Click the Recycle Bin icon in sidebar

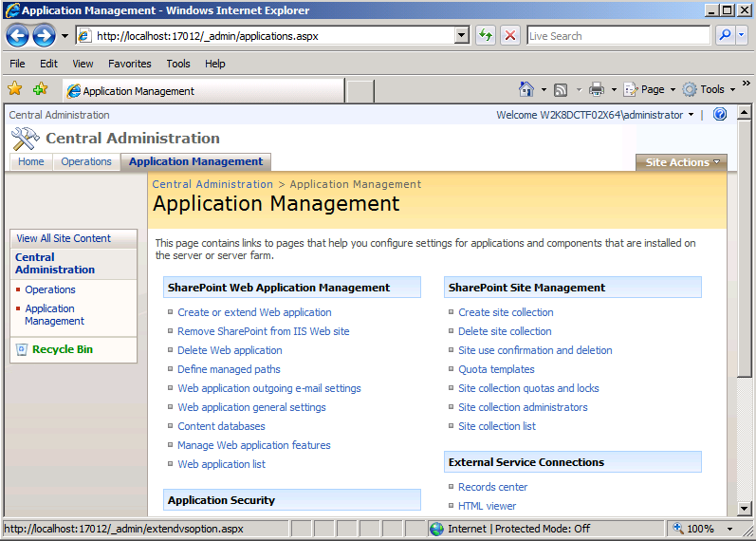(x=22, y=349)
